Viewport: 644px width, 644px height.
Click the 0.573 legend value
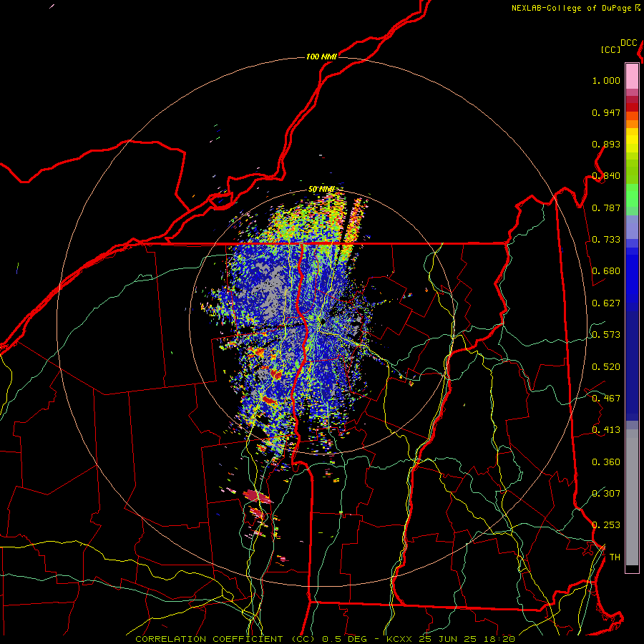[x=606, y=335]
